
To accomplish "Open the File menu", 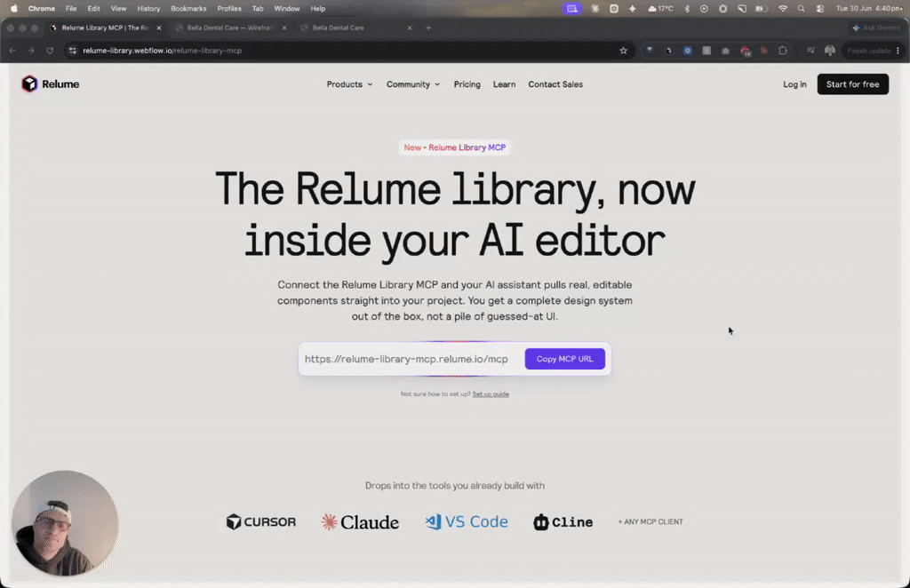I will point(71,9).
